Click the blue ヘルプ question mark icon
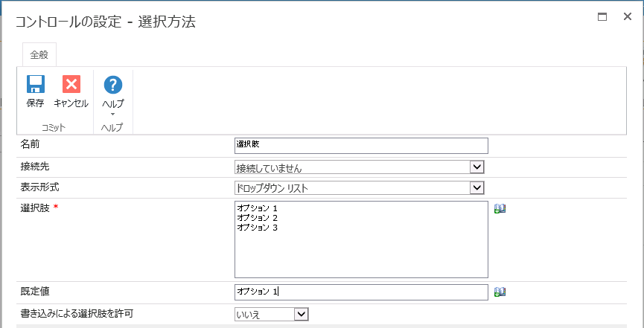 click(112, 85)
